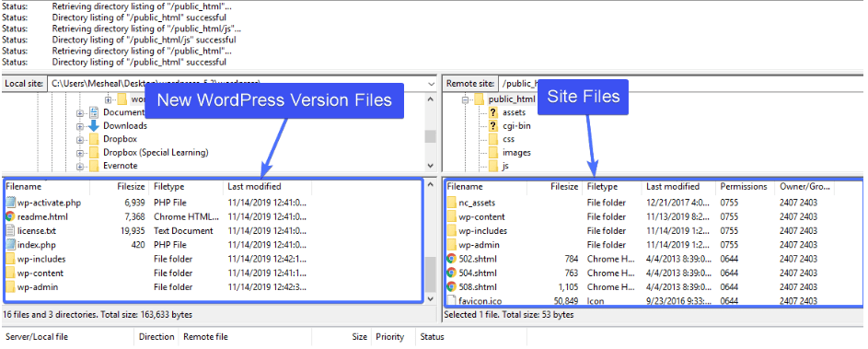
Task: Click the local tree scrollbar down arrow
Action: click(431, 166)
